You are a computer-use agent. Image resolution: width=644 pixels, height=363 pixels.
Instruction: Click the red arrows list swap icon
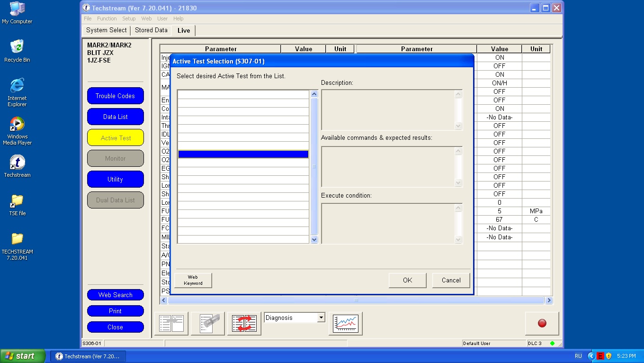pyautogui.click(x=244, y=323)
